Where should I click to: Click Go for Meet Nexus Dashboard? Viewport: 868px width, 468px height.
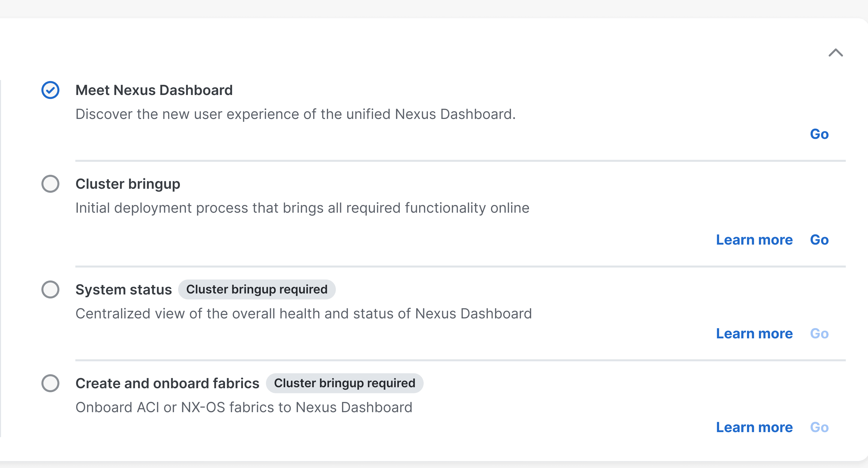[x=819, y=134]
